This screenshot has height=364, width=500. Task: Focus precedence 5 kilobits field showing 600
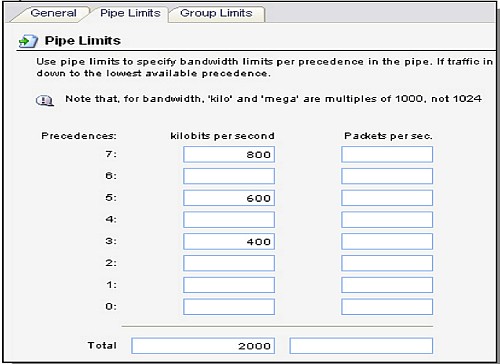point(229,198)
